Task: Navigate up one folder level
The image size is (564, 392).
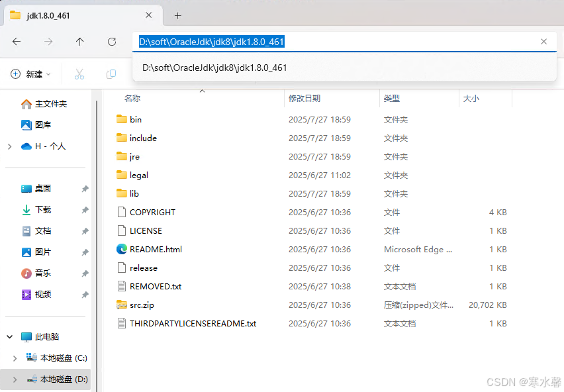Action: (80, 42)
